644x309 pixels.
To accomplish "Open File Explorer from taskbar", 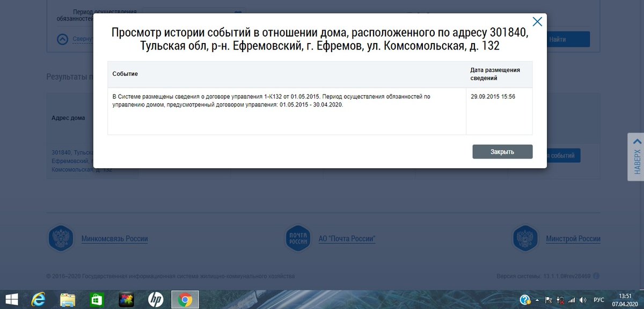I will 68,299.
